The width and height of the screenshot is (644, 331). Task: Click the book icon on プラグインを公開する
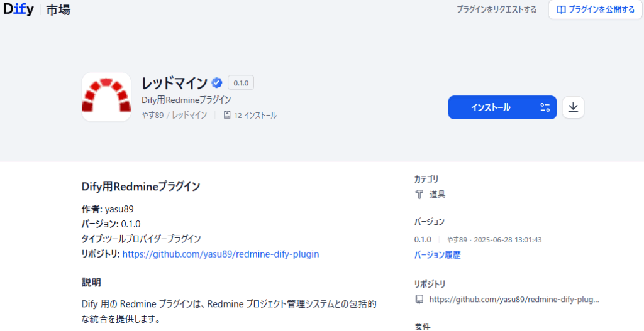pos(561,10)
